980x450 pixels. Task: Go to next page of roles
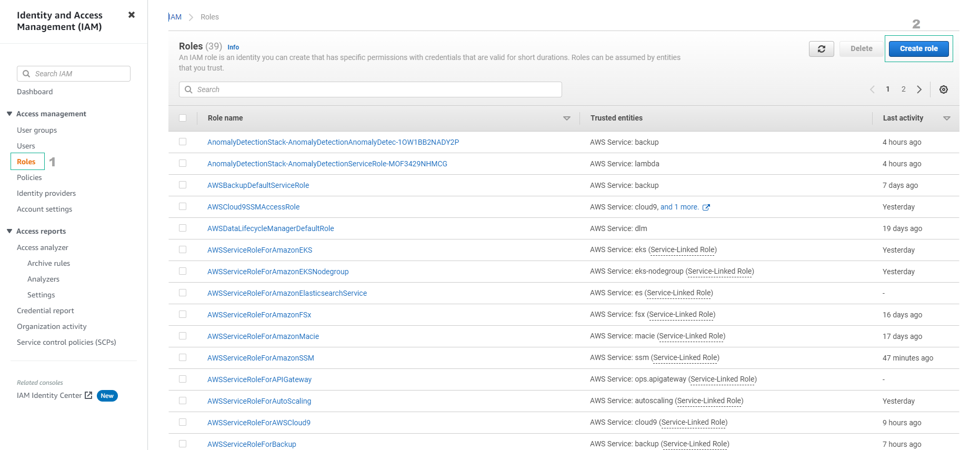coord(919,89)
